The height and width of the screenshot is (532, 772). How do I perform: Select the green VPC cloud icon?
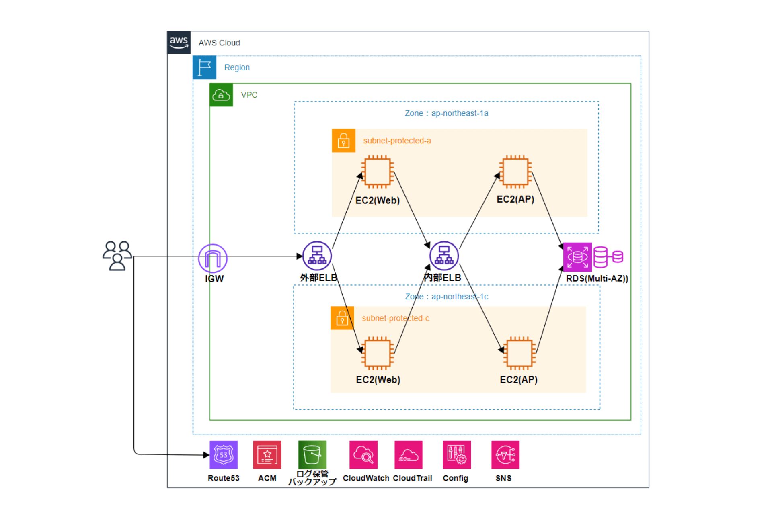click(x=221, y=95)
